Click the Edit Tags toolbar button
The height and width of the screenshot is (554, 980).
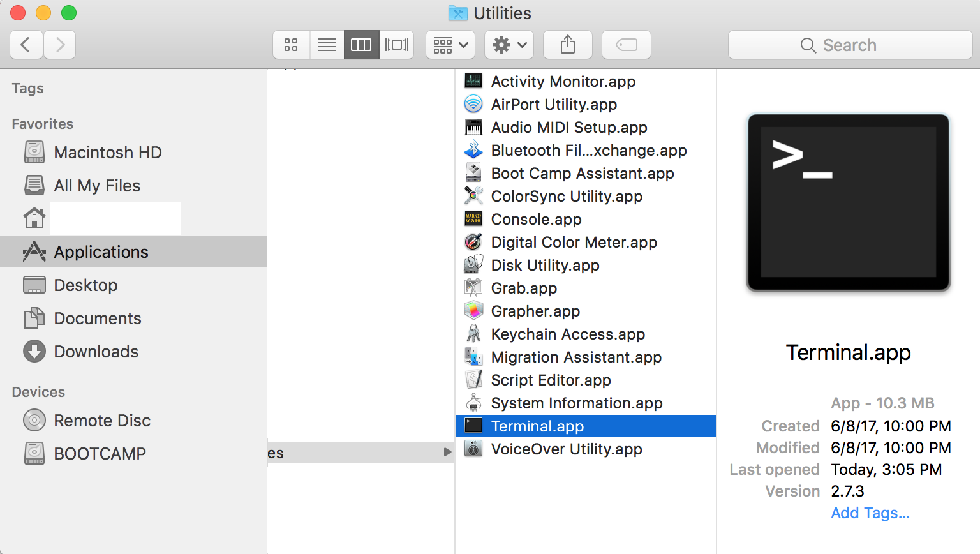click(627, 45)
